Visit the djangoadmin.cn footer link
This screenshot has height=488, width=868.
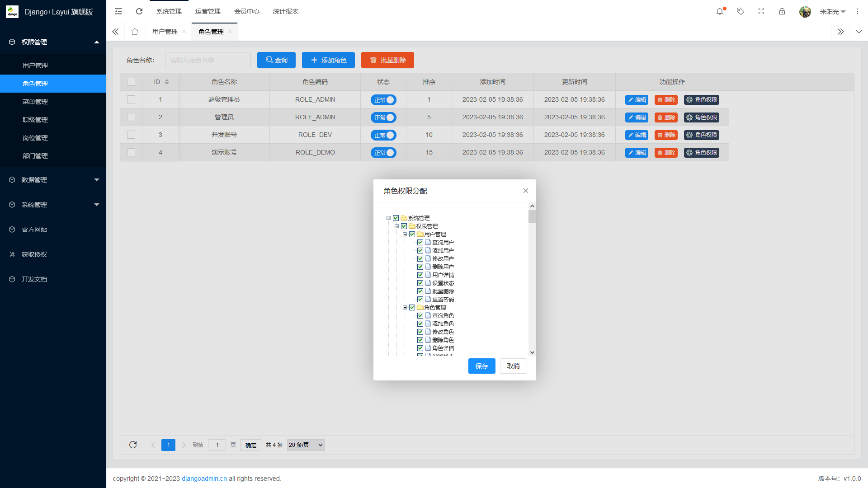[x=204, y=479]
